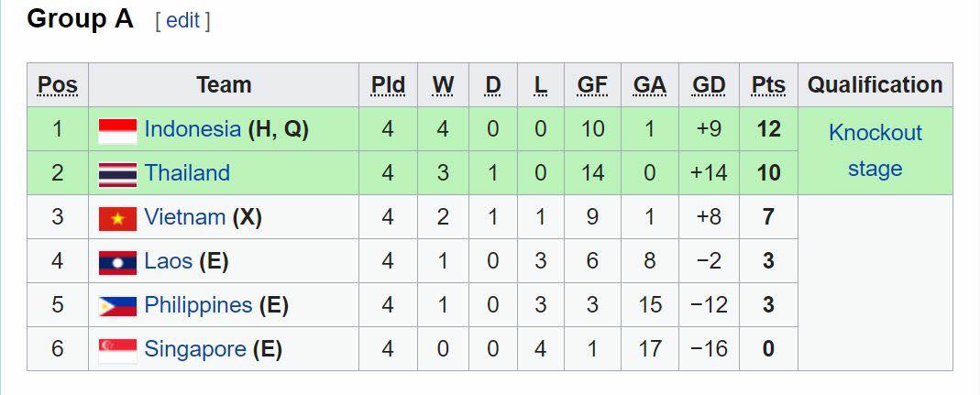Click the Thailand flag icon
Viewport: 980px width, 395px height.
pos(117,175)
